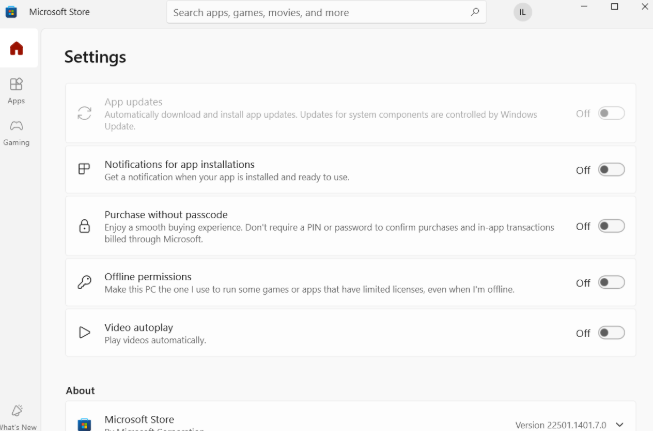Open the Apps section in sidebar
The image size is (653, 444).
pyautogui.click(x=16, y=90)
